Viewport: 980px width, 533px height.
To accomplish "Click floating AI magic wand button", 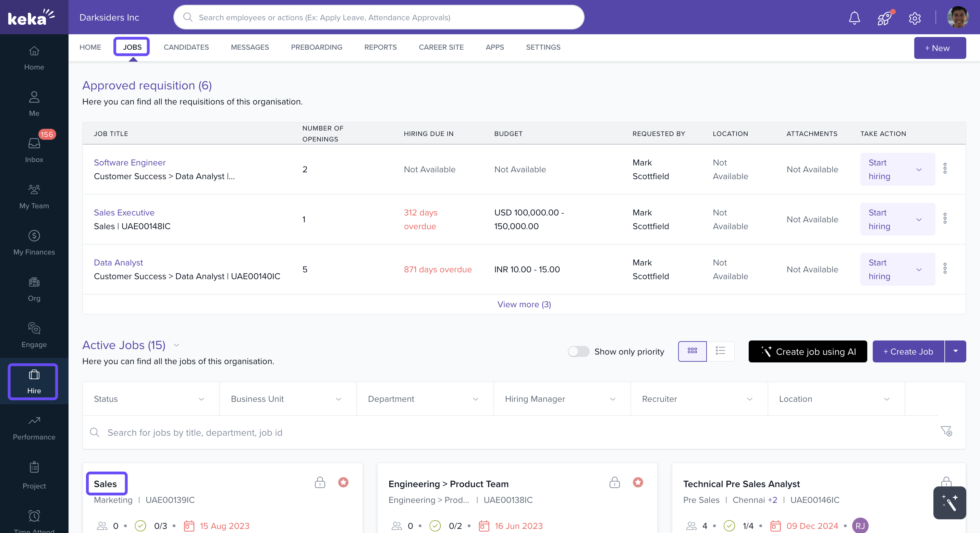I will point(949,503).
